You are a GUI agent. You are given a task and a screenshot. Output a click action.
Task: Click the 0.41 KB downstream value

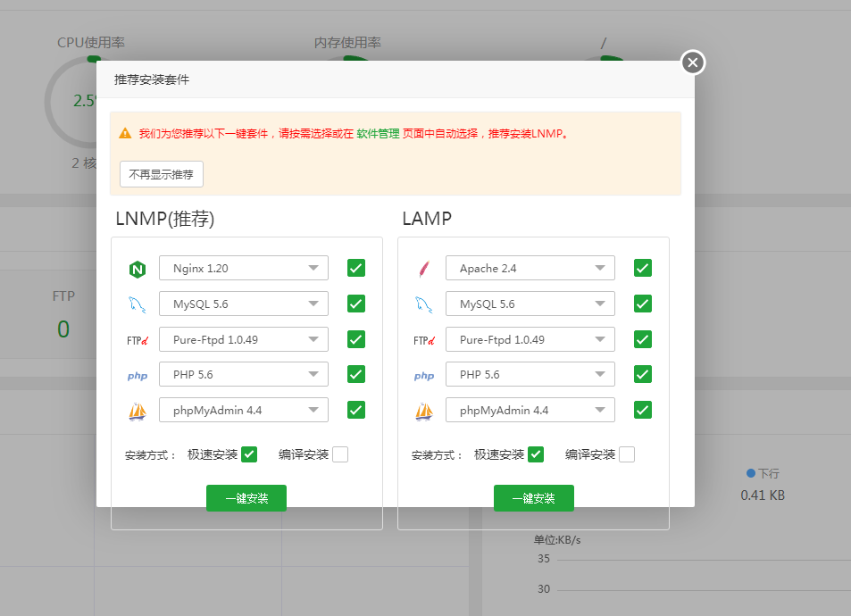click(x=763, y=495)
